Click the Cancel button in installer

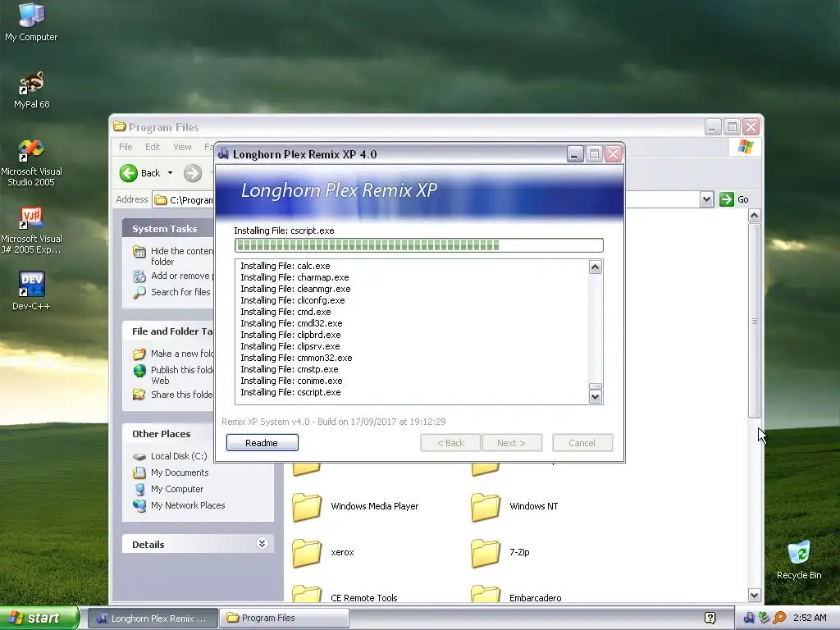pos(582,443)
